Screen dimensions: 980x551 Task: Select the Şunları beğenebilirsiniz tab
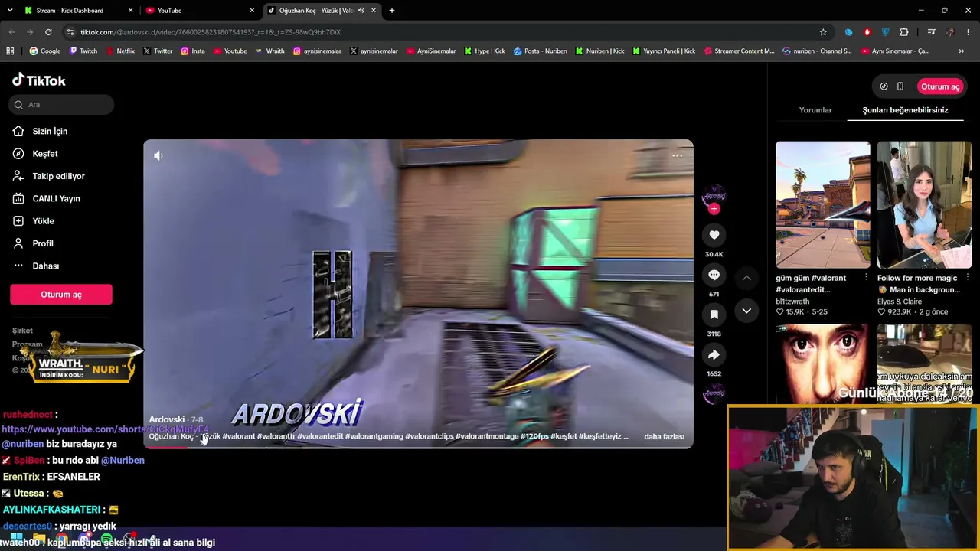905,110
